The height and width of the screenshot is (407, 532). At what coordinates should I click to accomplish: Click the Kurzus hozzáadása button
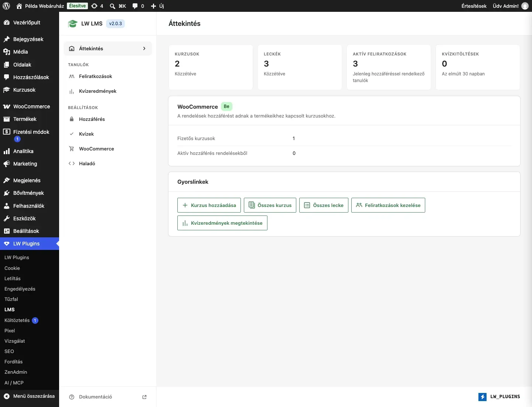[x=209, y=205]
